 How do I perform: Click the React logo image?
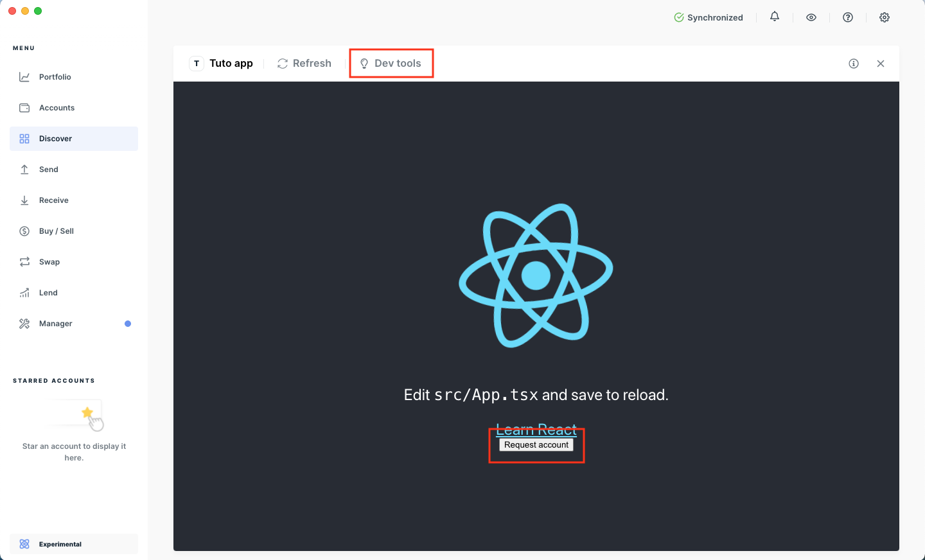[x=536, y=276]
